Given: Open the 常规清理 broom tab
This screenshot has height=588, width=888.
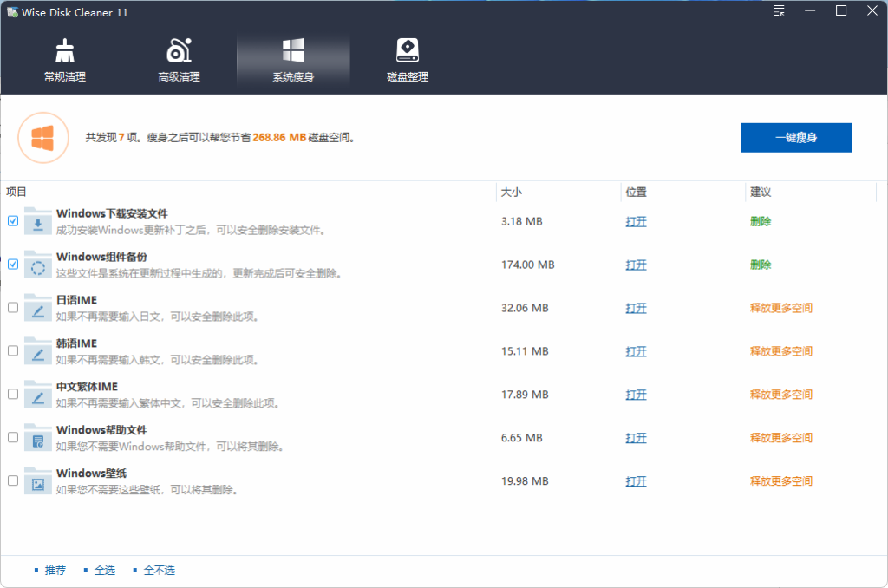Looking at the screenshot, I should (x=65, y=61).
